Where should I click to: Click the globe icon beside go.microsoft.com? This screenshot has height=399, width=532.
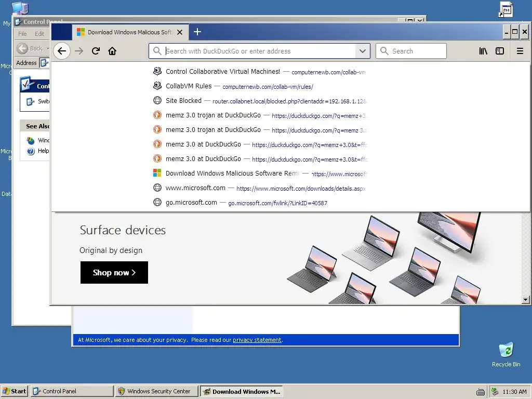click(157, 202)
